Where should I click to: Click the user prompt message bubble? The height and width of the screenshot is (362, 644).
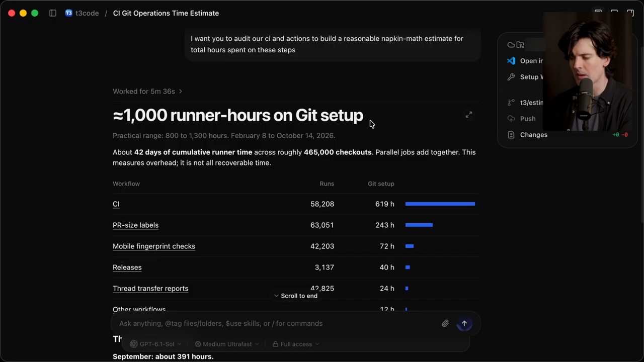tap(333, 44)
